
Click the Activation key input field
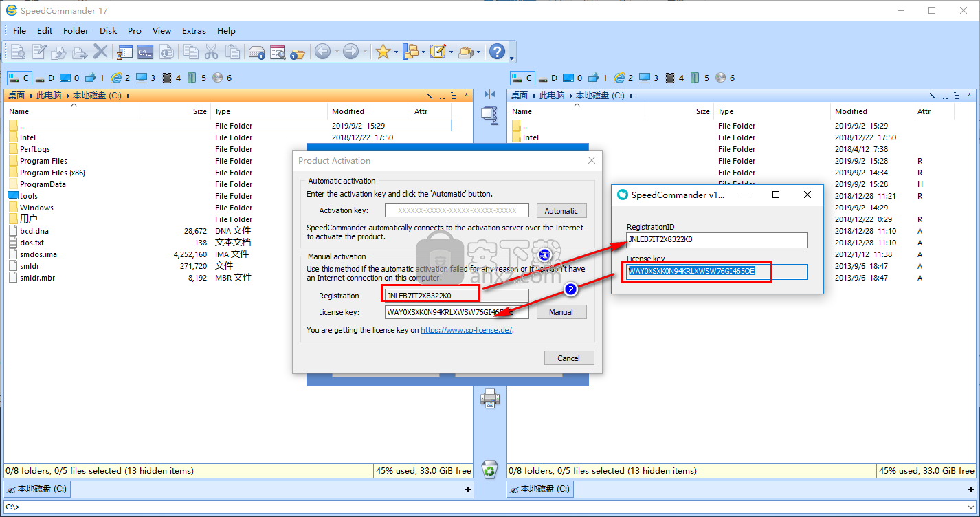tap(456, 210)
